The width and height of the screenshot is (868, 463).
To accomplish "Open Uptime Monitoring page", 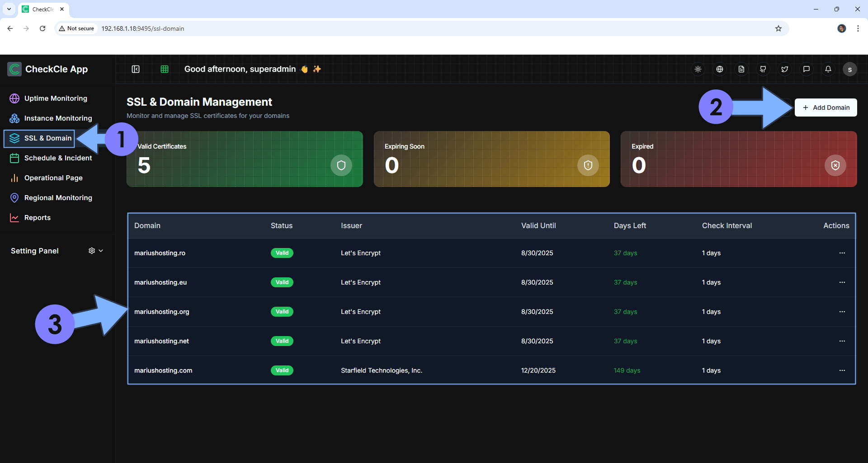I will pyautogui.click(x=56, y=98).
